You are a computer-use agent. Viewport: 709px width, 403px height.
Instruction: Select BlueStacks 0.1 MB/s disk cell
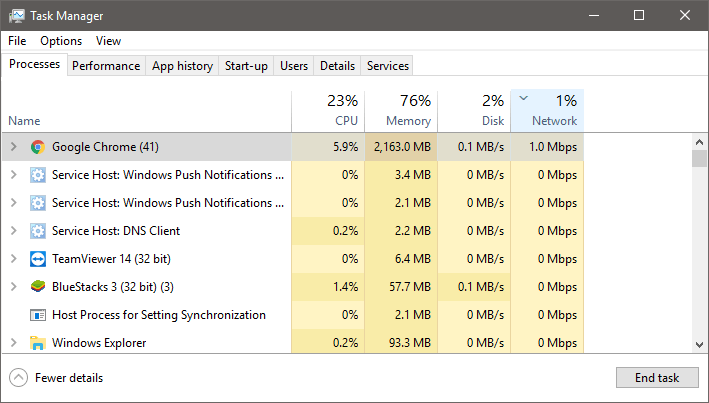click(474, 287)
